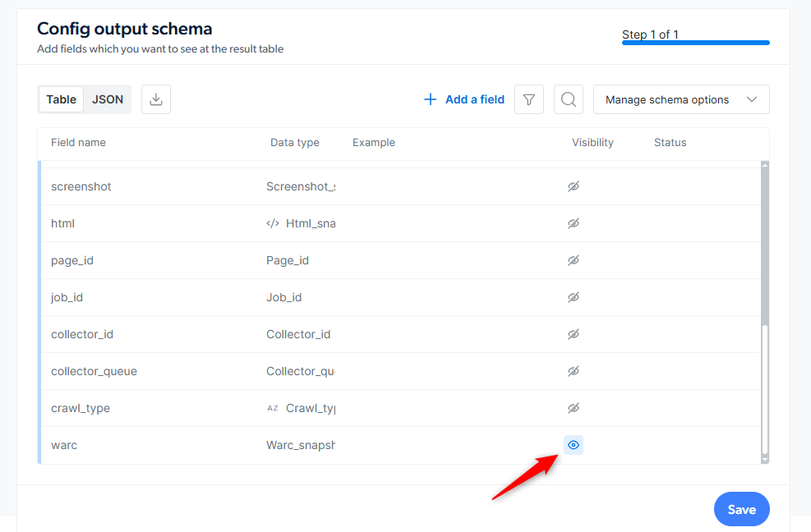Viewport: 811px width, 532px height.
Task: Save the output schema
Action: 741,509
